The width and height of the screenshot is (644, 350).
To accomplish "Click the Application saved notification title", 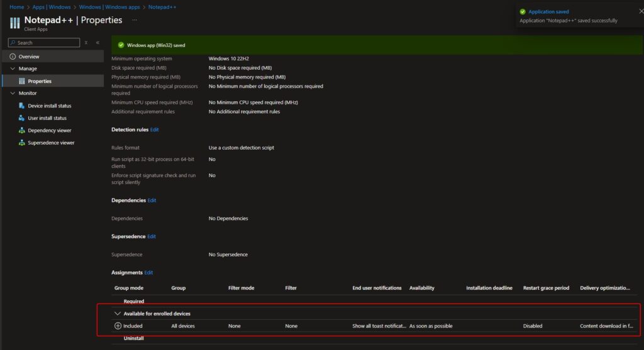I will pos(548,12).
